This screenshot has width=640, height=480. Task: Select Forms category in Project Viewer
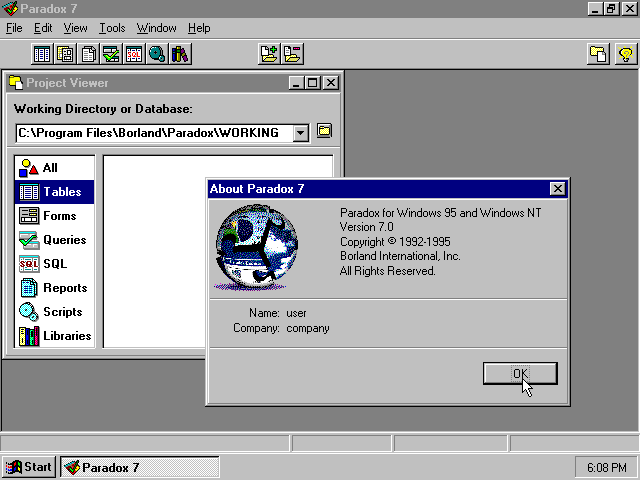(x=54, y=216)
